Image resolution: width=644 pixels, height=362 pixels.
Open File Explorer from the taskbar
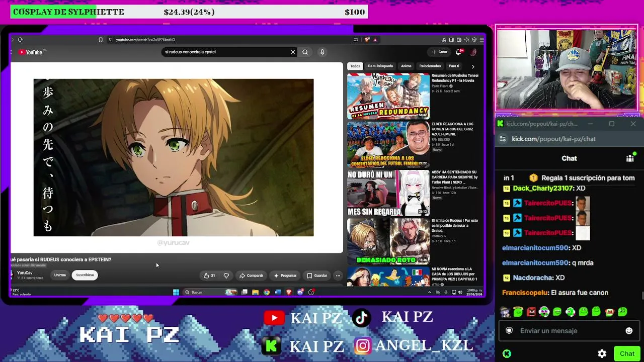(x=256, y=292)
